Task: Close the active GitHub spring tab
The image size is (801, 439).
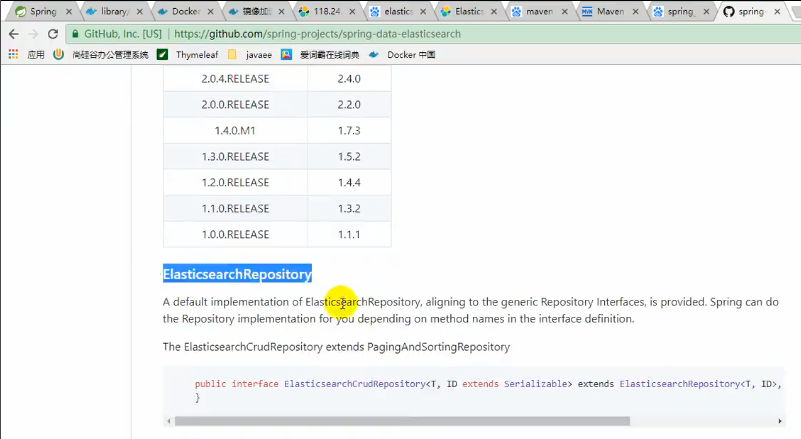Action: 777,11
